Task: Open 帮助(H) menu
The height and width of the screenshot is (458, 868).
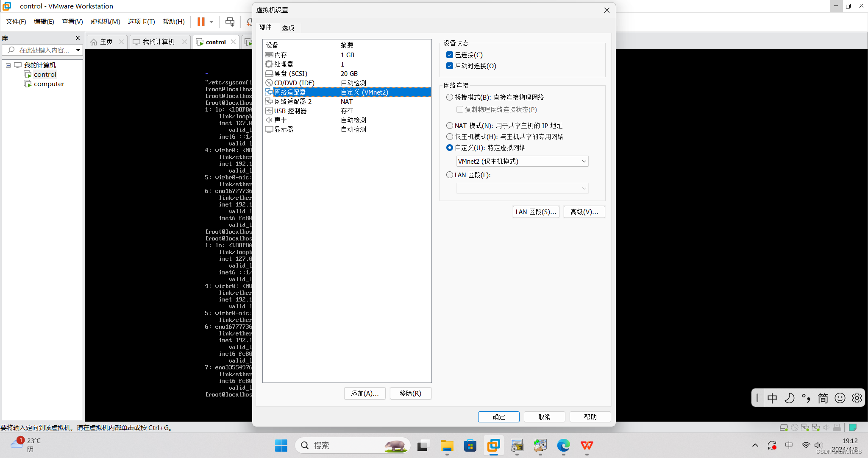Action: coord(174,22)
